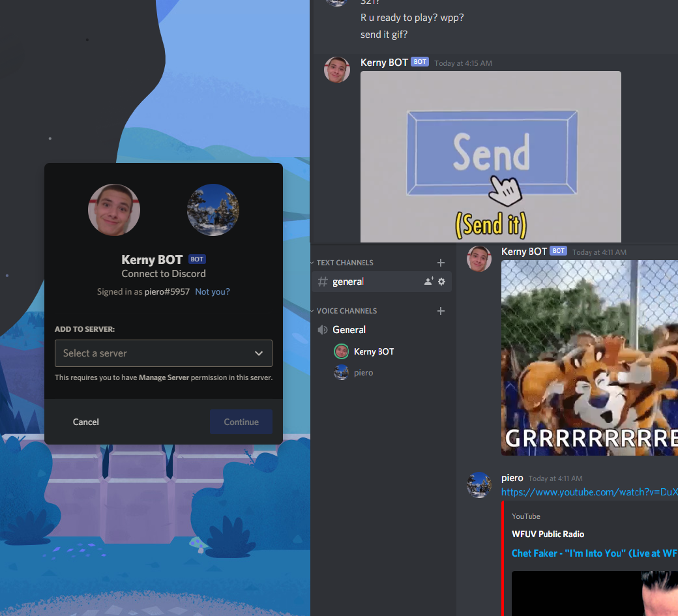
Task: Collapse the VOICE CHANNELS category
Action: click(346, 311)
